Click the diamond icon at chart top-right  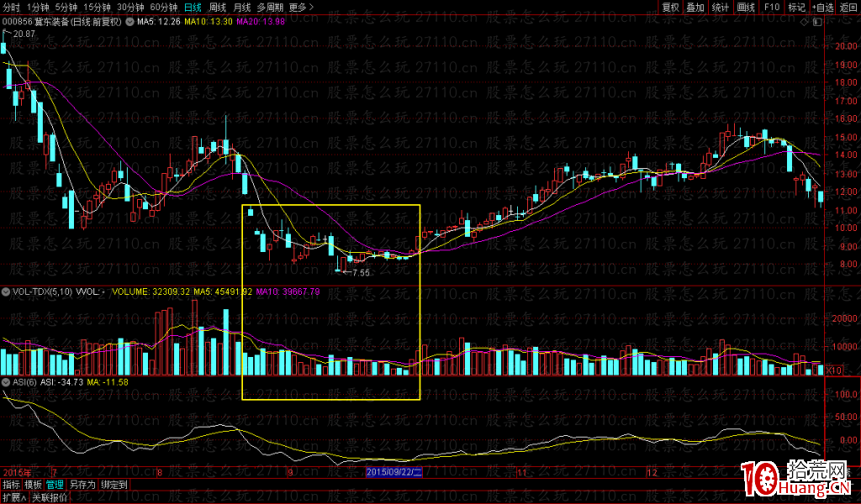point(805,22)
